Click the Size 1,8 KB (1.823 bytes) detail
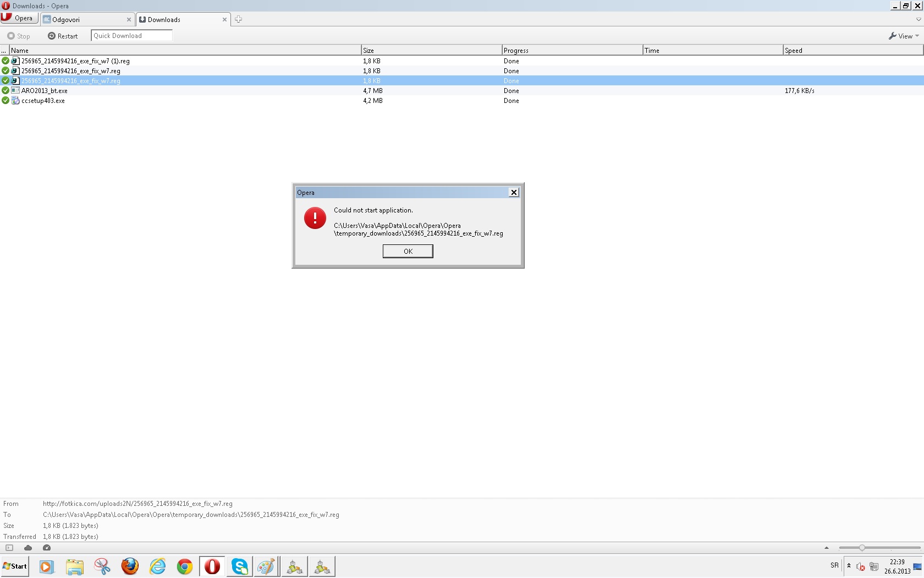Image resolution: width=924 pixels, height=578 pixels. [70, 526]
